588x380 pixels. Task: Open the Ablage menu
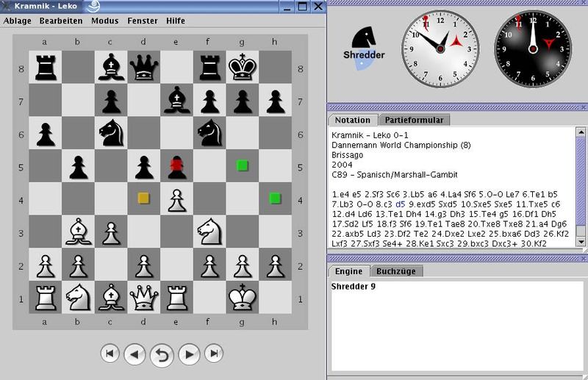18,21
